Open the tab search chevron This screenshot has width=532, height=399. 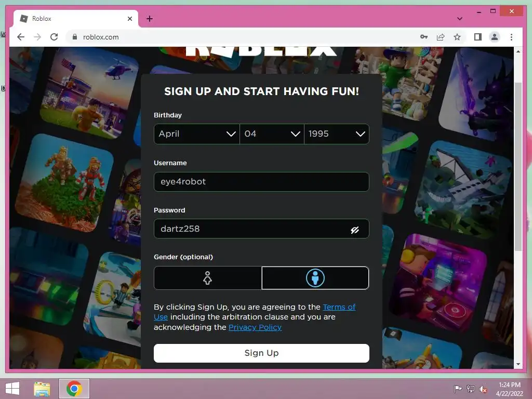460,19
